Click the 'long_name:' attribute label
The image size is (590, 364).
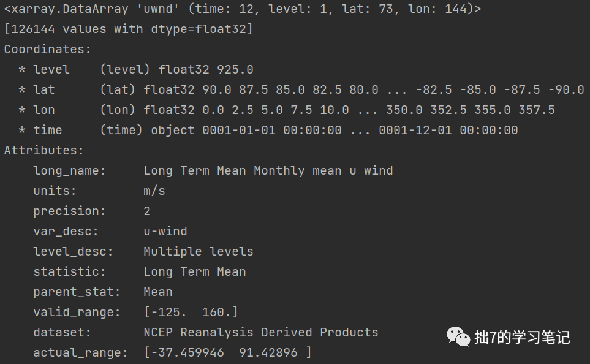(x=69, y=170)
